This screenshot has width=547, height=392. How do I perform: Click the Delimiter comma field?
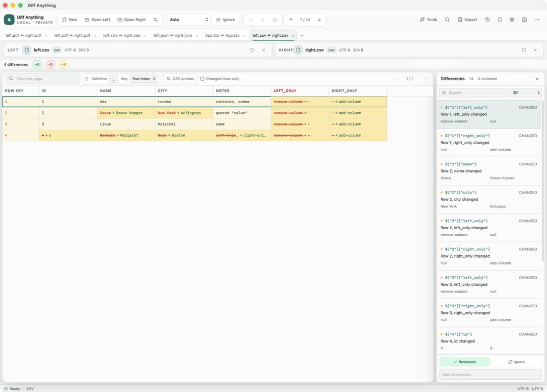pos(113,79)
